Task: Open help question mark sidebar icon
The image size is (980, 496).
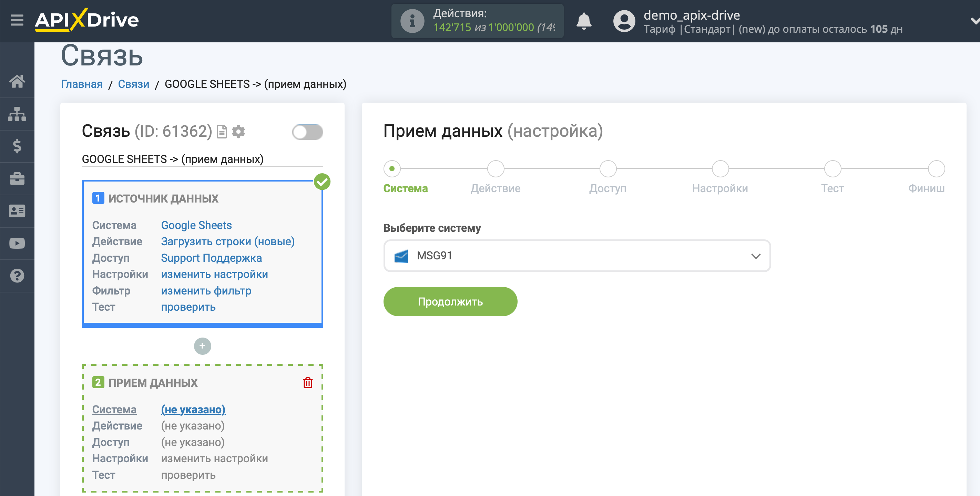Action: pos(17,276)
